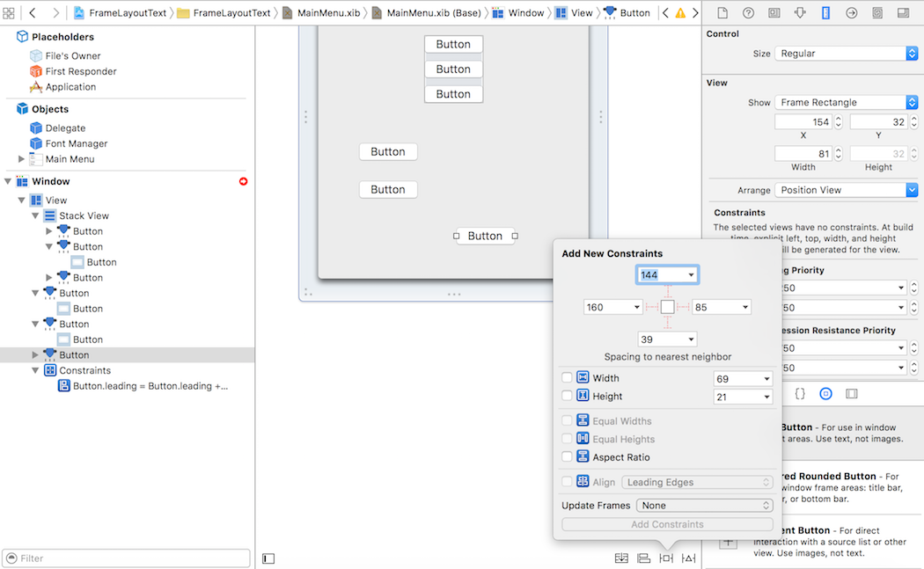
Task: Open Resolve Auto Layout Issues menu
Action: point(688,558)
